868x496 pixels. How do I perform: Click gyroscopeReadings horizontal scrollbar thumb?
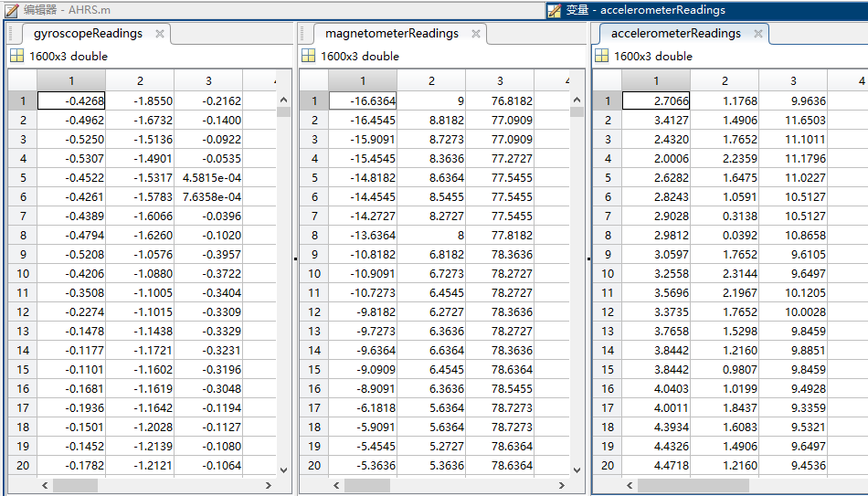coord(75,485)
